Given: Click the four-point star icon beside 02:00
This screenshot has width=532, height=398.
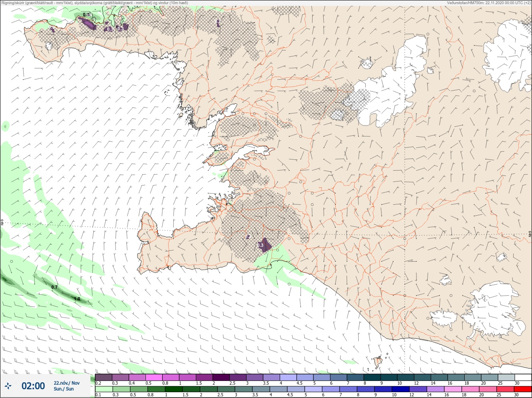Looking at the screenshot, I should [8, 386].
